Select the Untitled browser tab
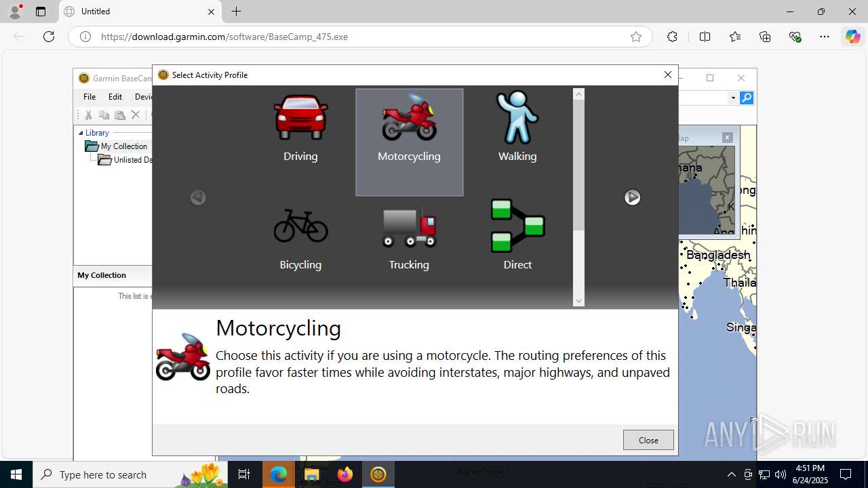868x488 pixels. tap(140, 12)
